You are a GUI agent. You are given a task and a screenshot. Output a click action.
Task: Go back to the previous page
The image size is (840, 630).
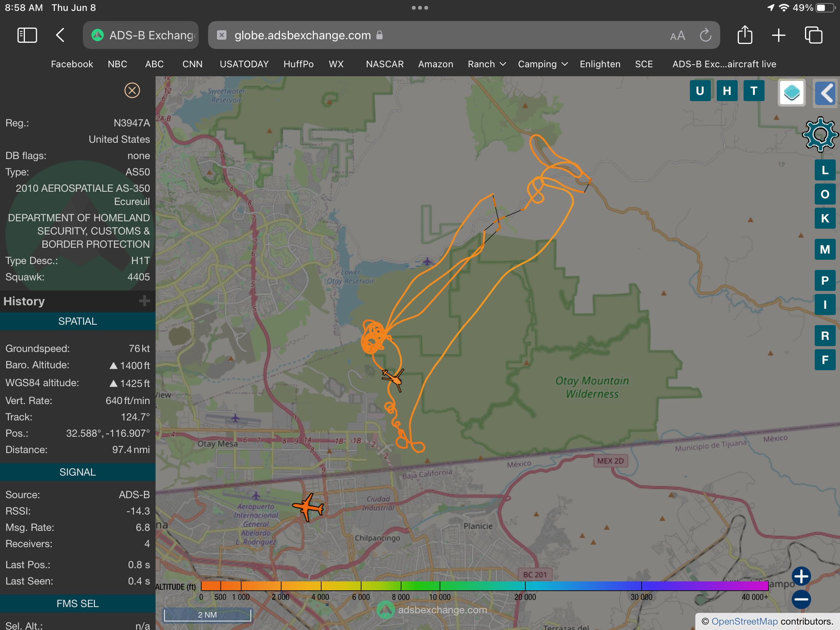point(60,35)
